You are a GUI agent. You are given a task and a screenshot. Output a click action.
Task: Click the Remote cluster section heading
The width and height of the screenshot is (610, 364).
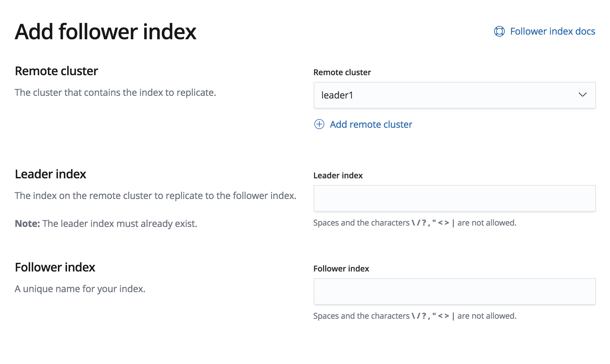56,71
